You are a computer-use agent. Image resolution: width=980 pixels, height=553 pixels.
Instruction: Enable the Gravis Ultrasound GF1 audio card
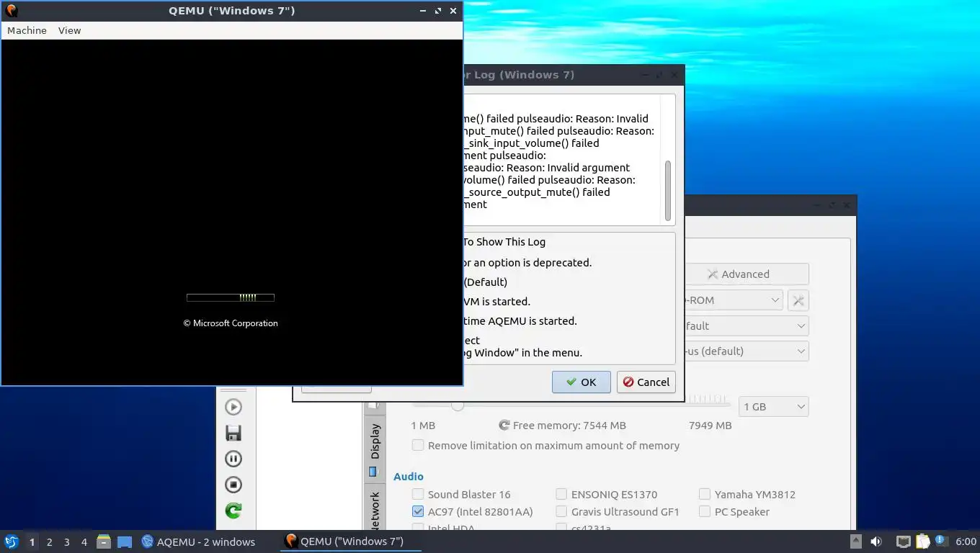coord(561,512)
